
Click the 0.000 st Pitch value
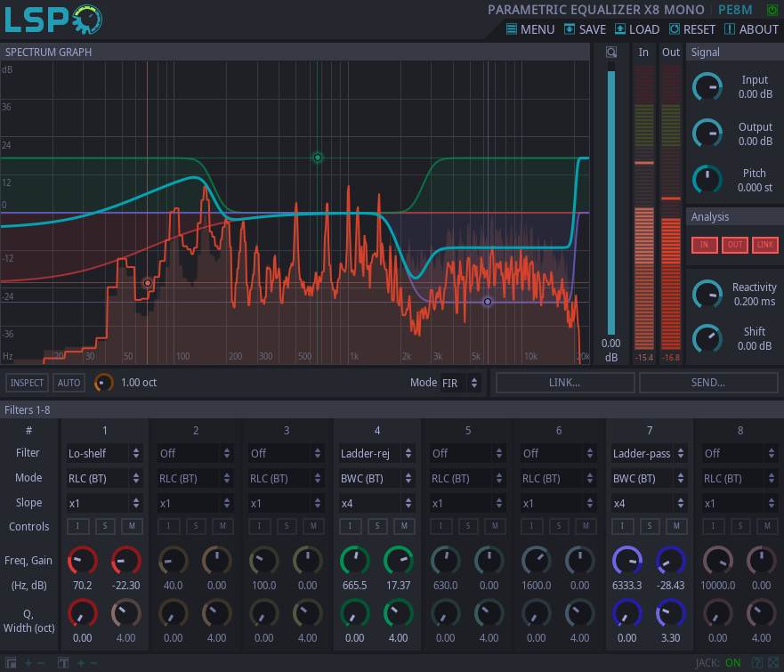point(755,188)
